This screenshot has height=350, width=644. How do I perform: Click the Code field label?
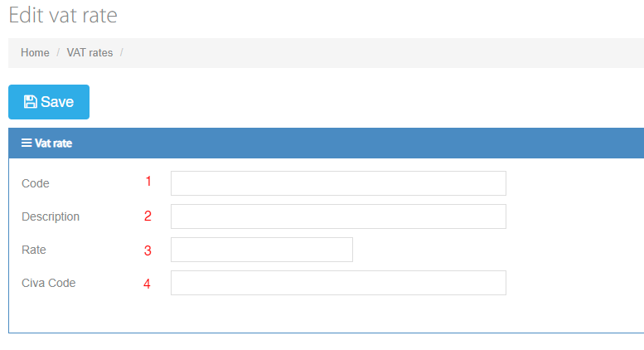(36, 183)
